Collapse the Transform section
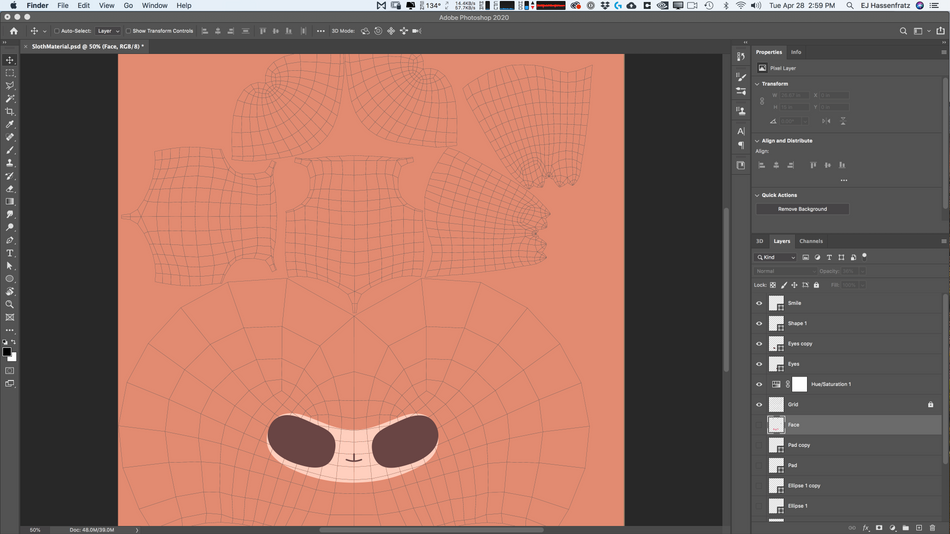This screenshot has width=950, height=534. [x=757, y=84]
